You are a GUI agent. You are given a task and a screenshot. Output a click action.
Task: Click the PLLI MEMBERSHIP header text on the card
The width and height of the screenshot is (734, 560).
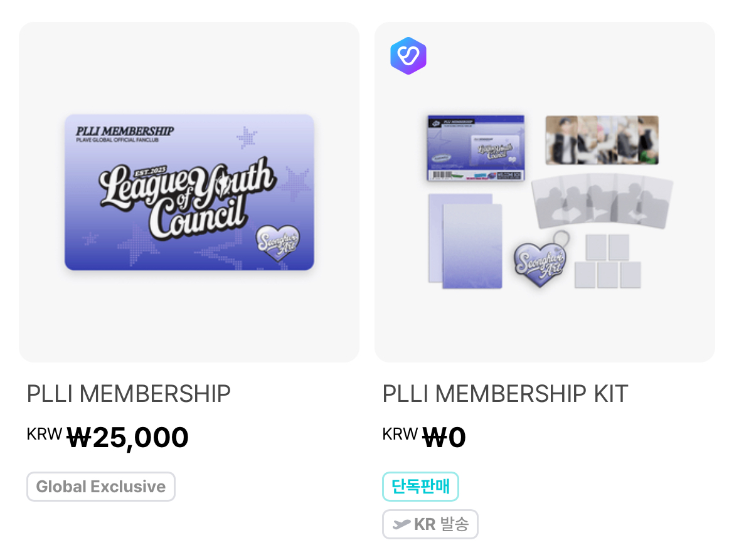tap(125, 131)
